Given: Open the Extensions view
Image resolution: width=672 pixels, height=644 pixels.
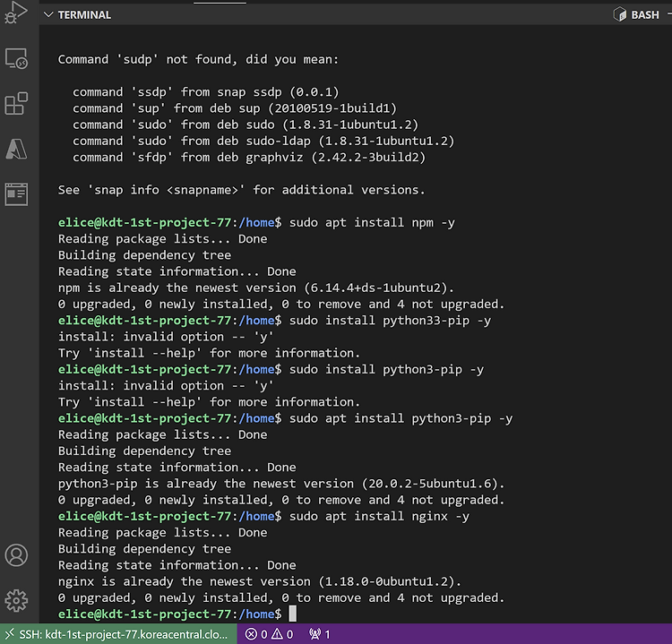Looking at the screenshot, I should click(16, 104).
